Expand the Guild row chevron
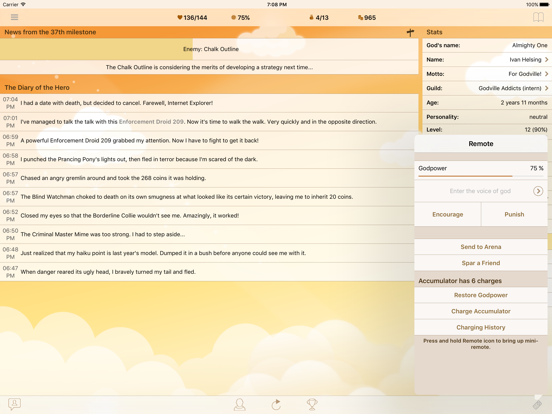The image size is (552, 414). coord(546,88)
